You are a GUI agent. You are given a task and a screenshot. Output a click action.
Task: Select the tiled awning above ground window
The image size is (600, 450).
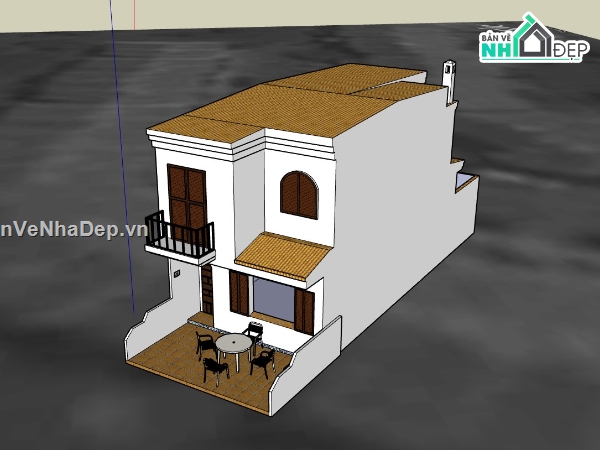287,255
